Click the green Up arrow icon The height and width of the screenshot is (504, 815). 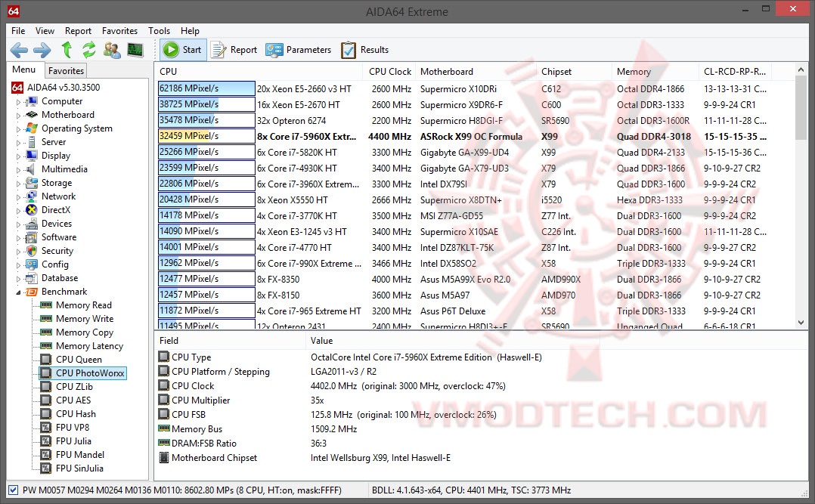point(67,49)
